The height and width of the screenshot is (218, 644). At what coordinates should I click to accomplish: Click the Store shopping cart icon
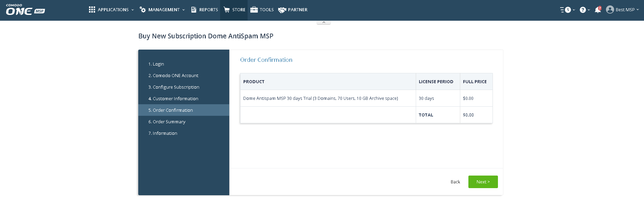click(227, 10)
